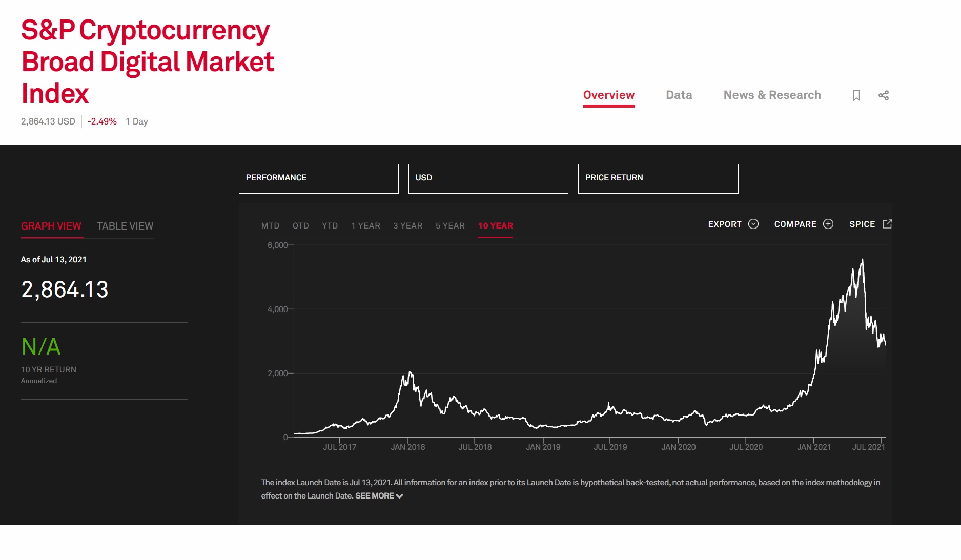This screenshot has width=961, height=560.
Task: Switch to the Data tab
Action: [679, 95]
